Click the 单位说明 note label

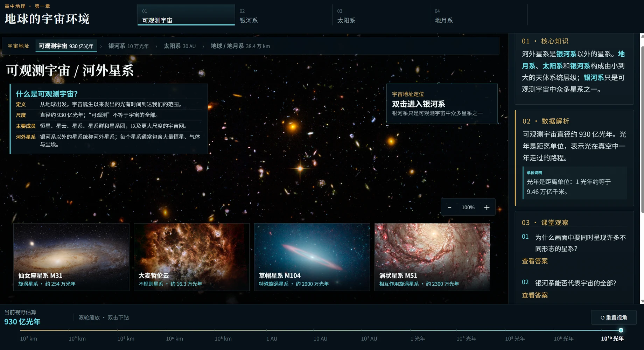pyautogui.click(x=534, y=173)
